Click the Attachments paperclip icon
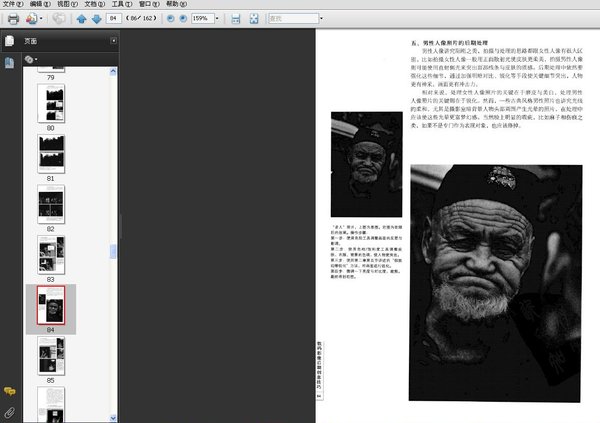 coord(10,412)
